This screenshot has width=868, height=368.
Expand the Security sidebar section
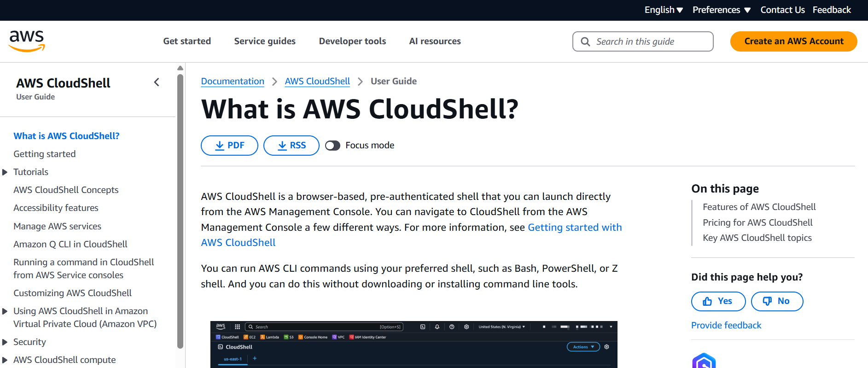(x=5, y=342)
